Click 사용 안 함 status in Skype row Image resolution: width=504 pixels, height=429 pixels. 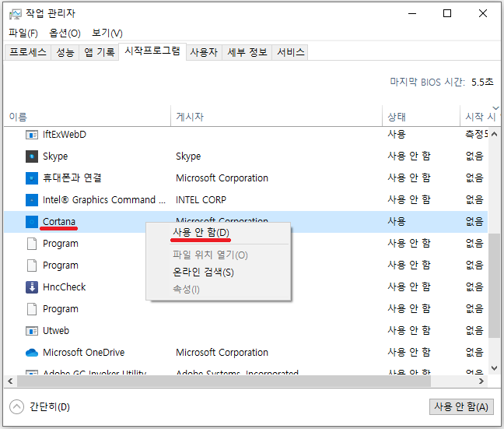409,156
